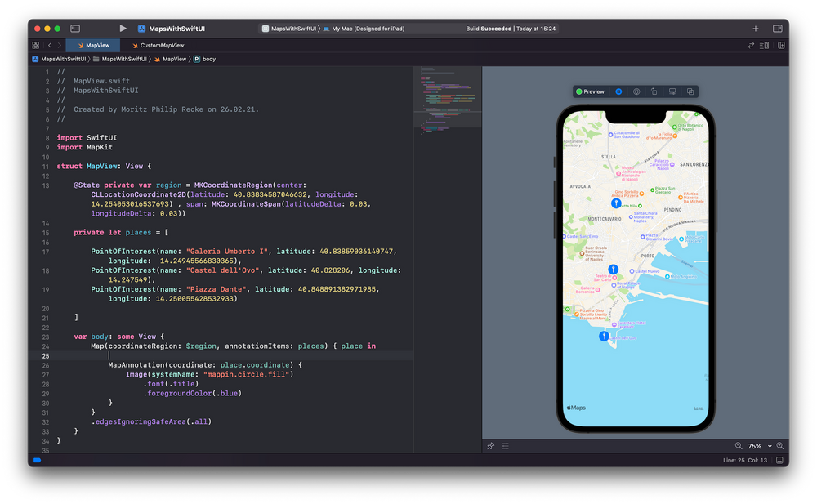Click the Build Succeeded activity status
This screenshot has width=817, height=504.
pyautogui.click(x=511, y=29)
